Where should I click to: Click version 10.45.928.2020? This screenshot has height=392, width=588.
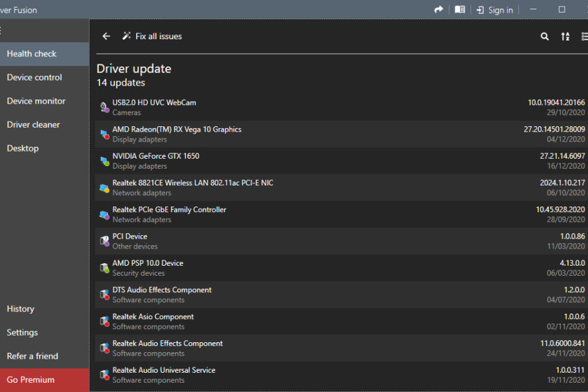[560, 209]
